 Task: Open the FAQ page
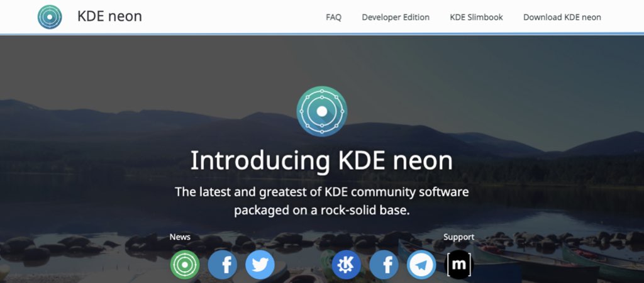(333, 17)
